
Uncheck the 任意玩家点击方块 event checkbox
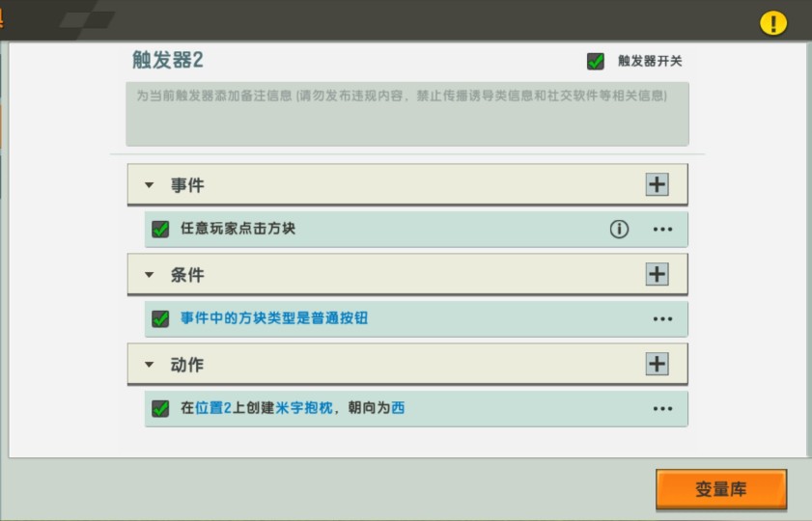[x=160, y=229]
